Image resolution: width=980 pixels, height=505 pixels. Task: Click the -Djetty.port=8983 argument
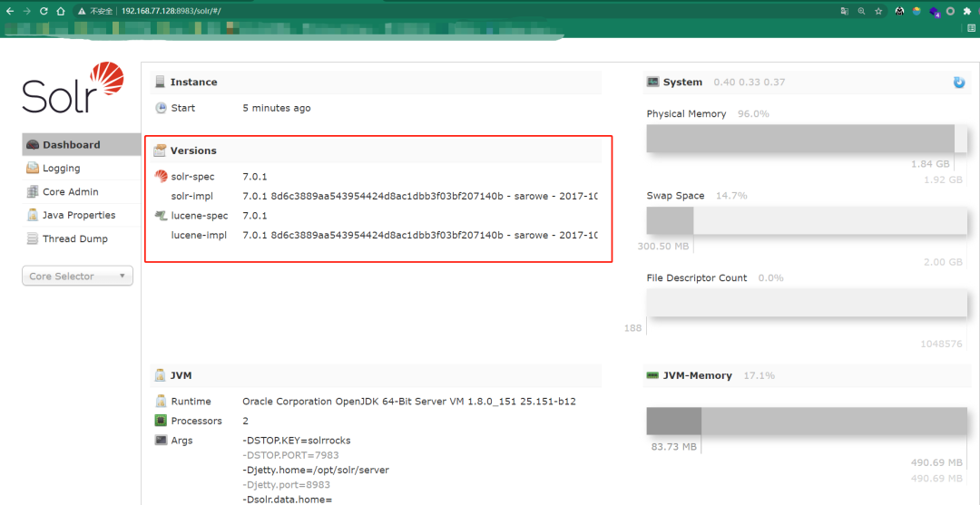[x=286, y=484]
